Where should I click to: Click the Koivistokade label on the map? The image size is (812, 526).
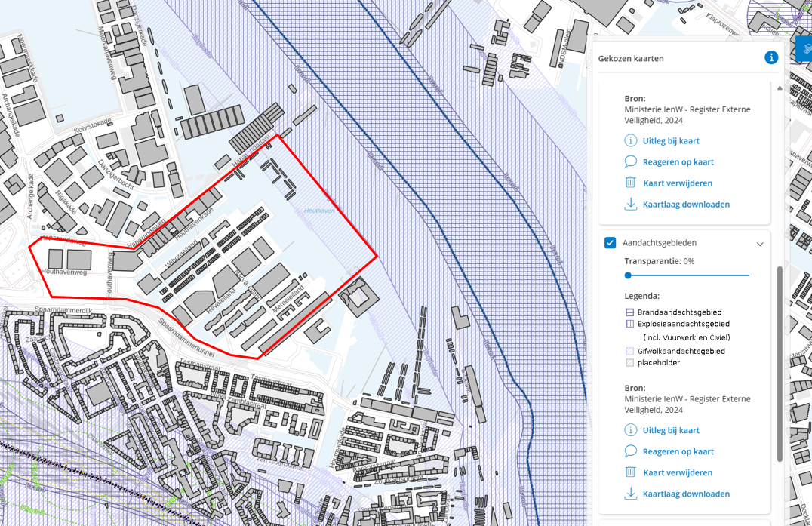coord(93,125)
